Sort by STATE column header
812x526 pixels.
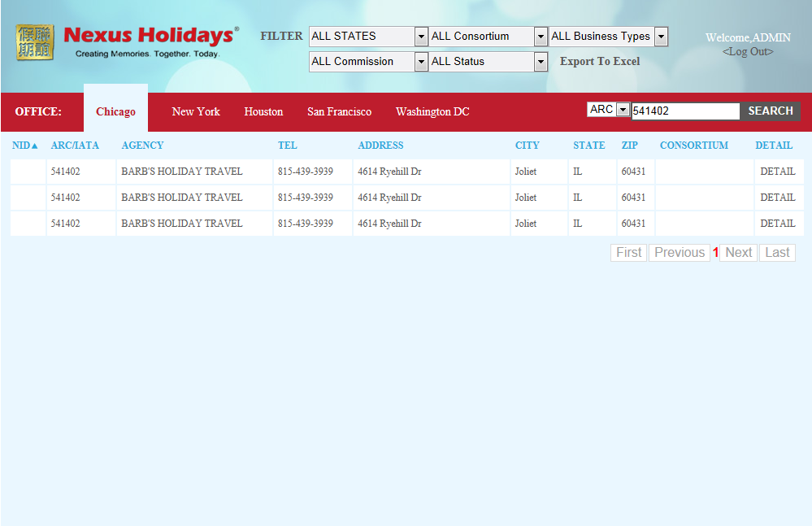(x=588, y=146)
